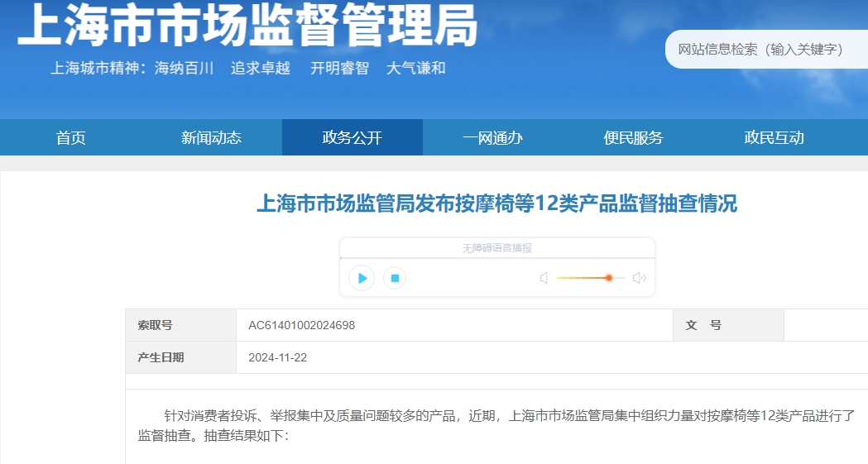Click the article paragraph beginning 针对消费者投诉
The width and height of the screenshot is (868, 464).
[x=496, y=425]
